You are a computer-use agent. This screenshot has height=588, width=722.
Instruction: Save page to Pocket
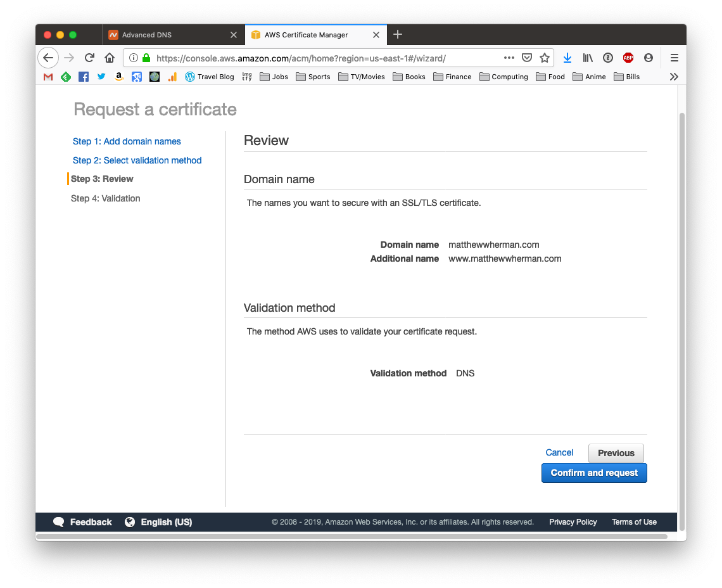coord(527,58)
